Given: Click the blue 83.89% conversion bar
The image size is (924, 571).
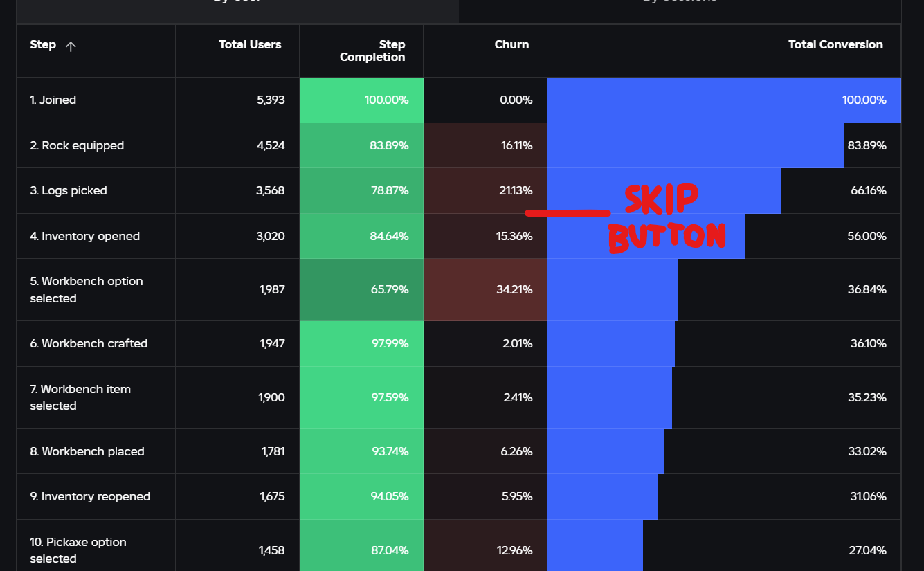Looking at the screenshot, I should pos(696,145).
